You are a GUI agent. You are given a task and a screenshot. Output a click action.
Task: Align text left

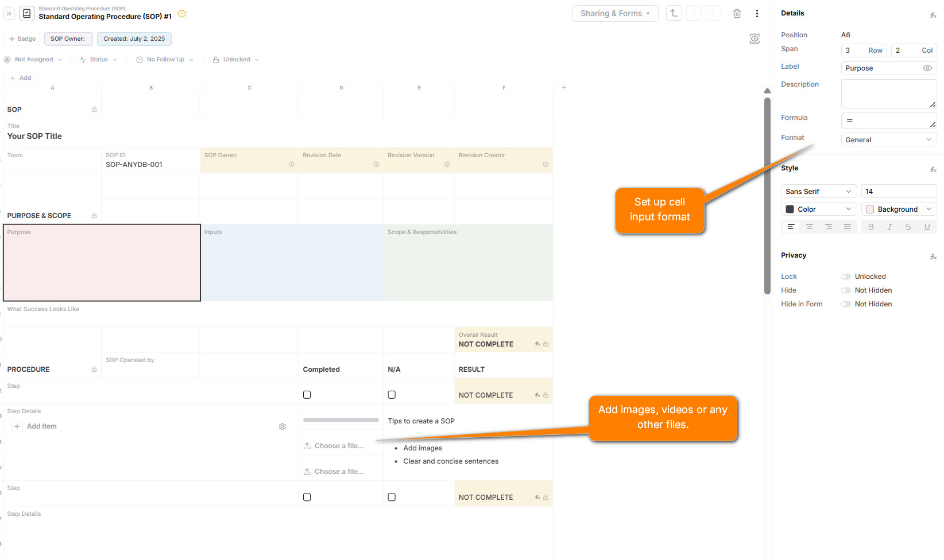pyautogui.click(x=791, y=227)
